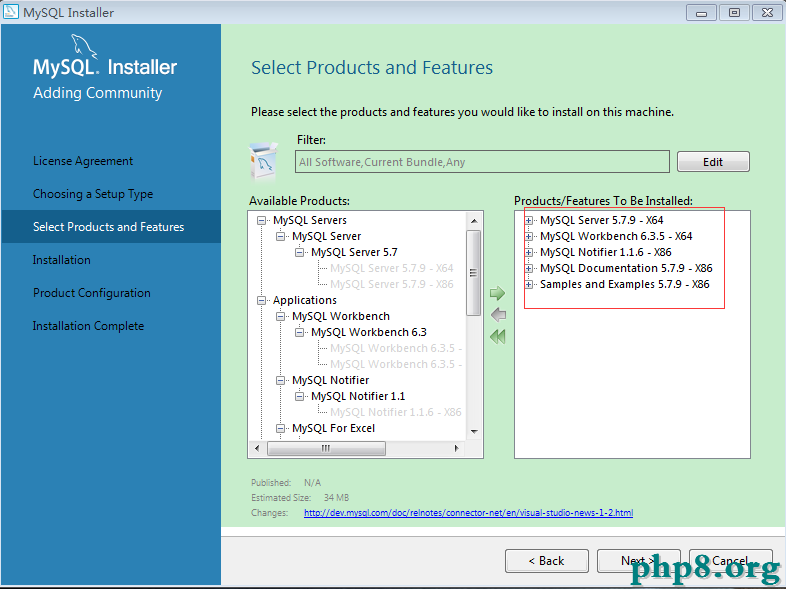Collapse the MySQL Server 5.7 node

click(299, 253)
